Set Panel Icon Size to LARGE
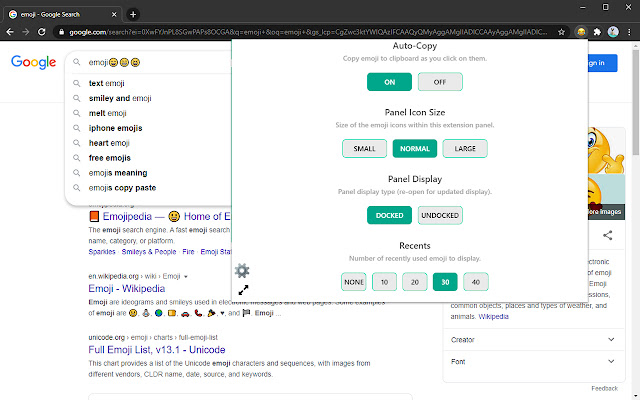Viewport: 640px width, 400px height. pos(465,149)
